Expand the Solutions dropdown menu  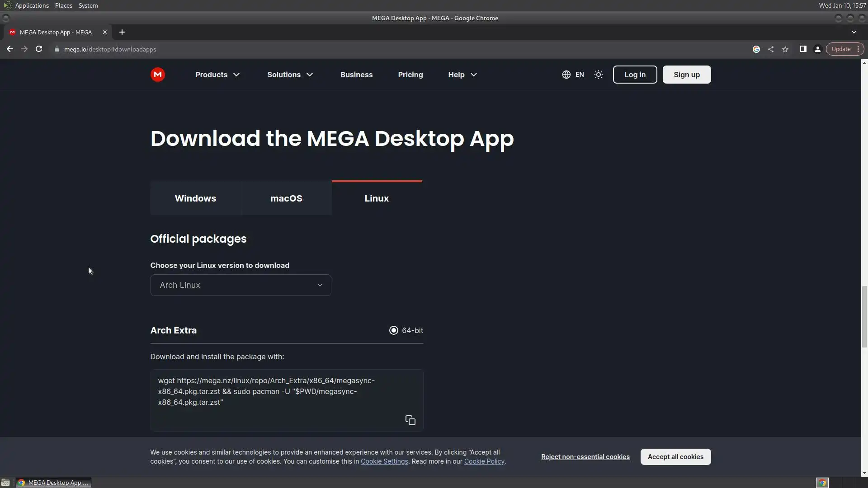coord(290,75)
